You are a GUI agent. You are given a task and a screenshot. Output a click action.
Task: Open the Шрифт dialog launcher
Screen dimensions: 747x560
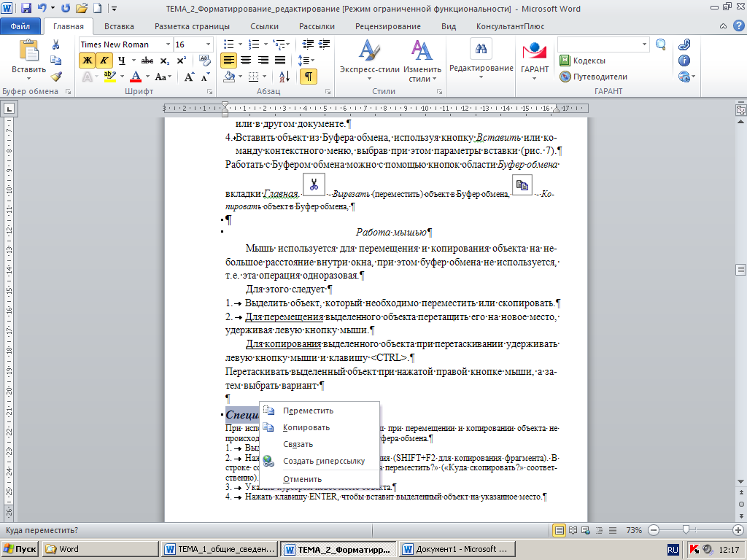(209, 91)
